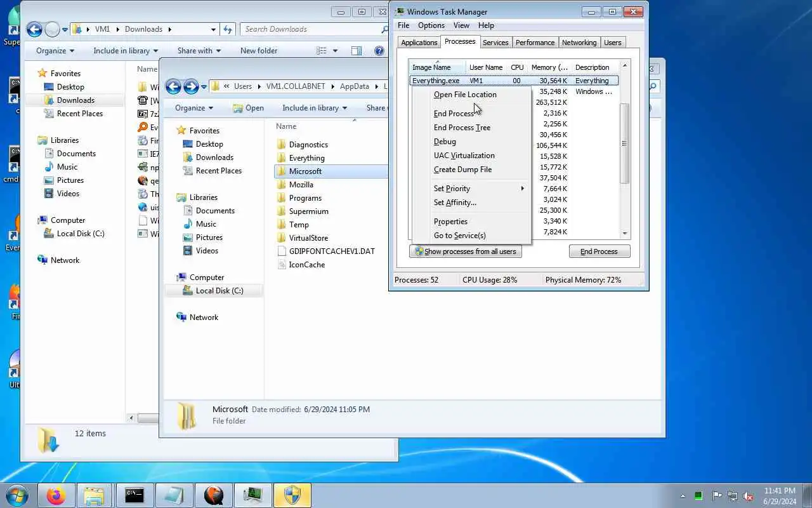The width and height of the screenshot is (812, 508).
Task: Go back in the AppData Explorer window
Action: pos(173,86)
